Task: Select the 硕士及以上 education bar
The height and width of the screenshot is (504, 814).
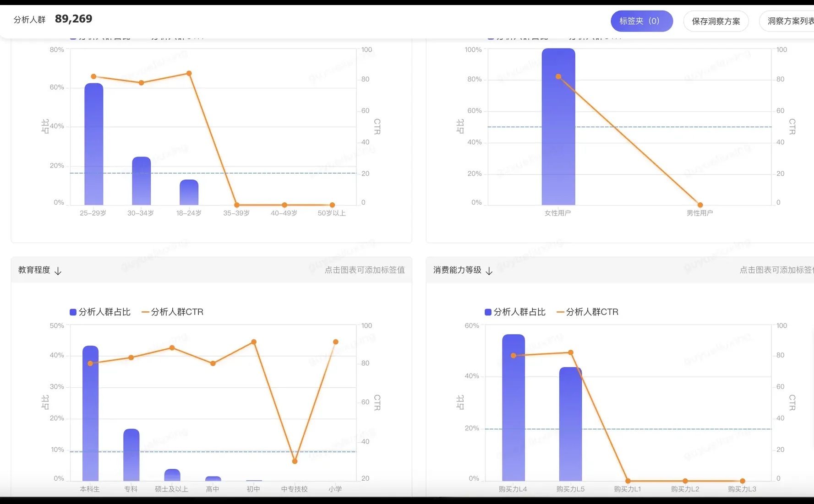Action: 172,475
